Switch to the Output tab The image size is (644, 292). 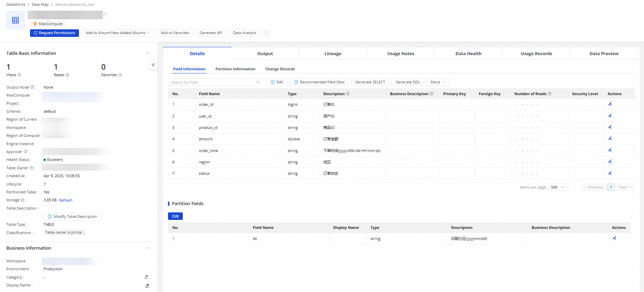265,53
